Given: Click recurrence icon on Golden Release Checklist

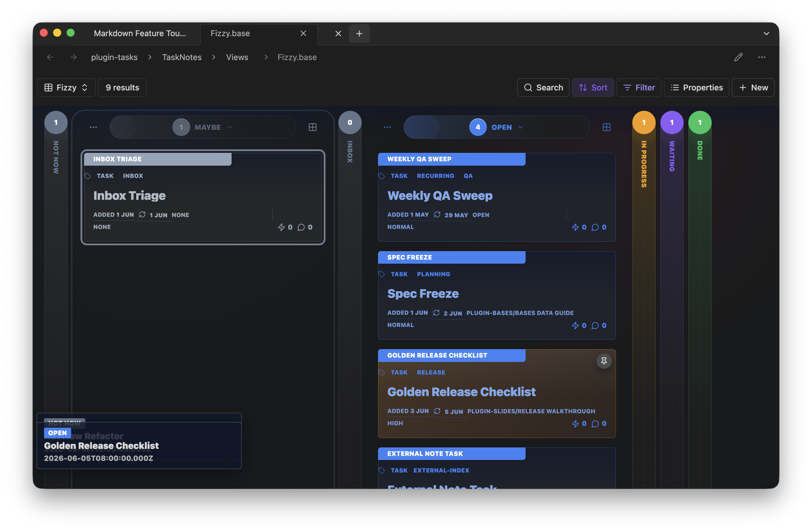Looking at the screenshot, I should [437, 411].
